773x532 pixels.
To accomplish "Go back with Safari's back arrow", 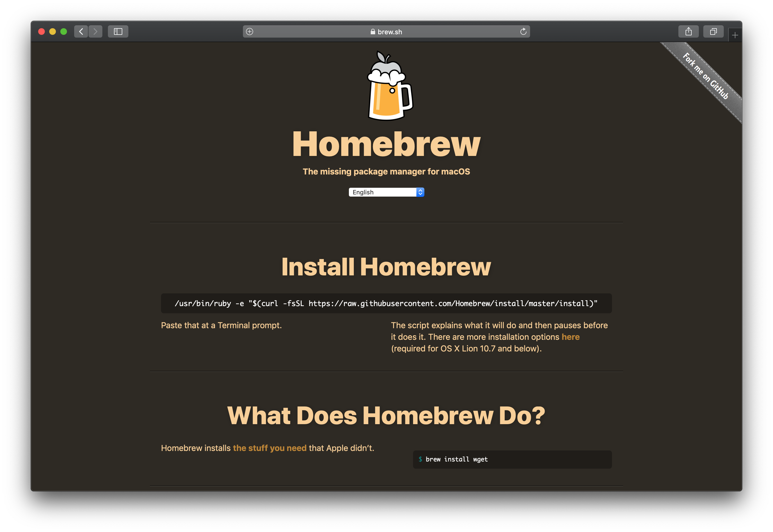I will [x=81, y=32].
